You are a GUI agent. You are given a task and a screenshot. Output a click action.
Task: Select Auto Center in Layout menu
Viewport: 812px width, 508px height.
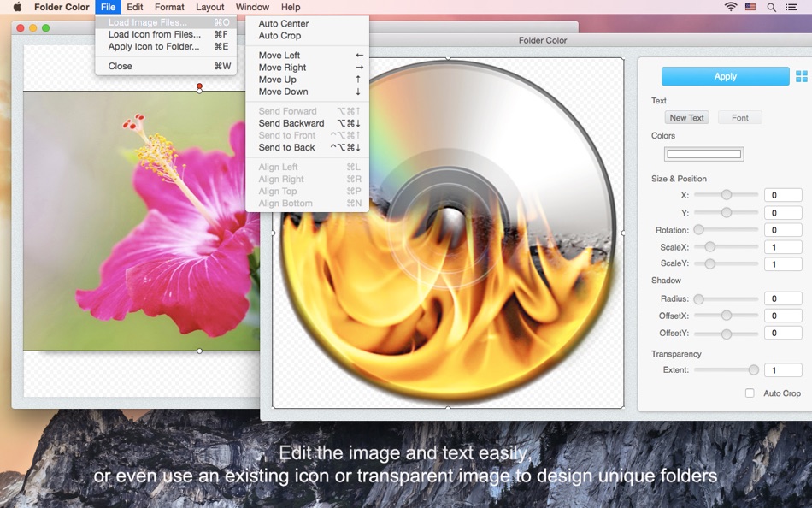[x=307, y=23]
